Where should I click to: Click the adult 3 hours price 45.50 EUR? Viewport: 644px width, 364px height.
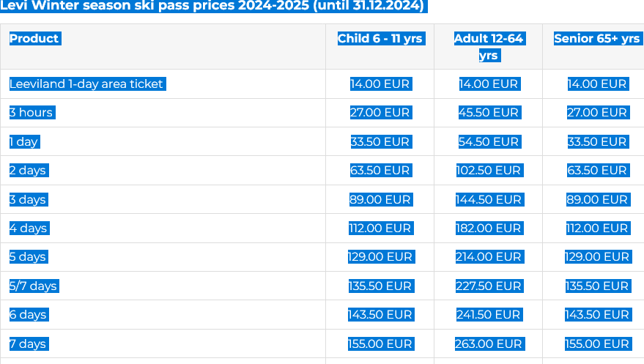tap(489, 113)
